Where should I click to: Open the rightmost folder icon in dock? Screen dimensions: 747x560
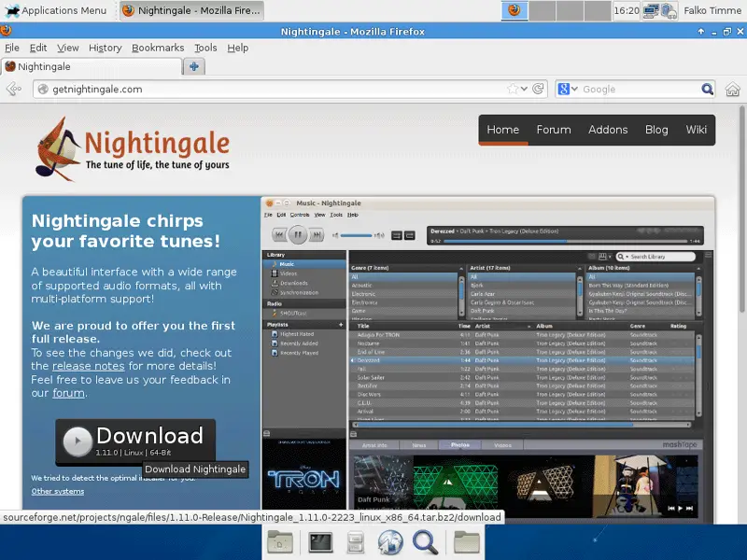[466, 542]
